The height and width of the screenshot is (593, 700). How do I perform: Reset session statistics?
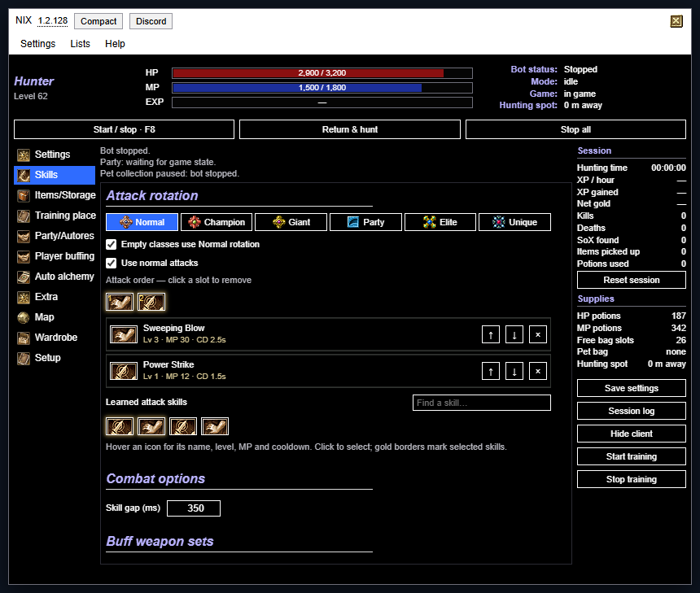pyautogui.click(x=632, y=280)
